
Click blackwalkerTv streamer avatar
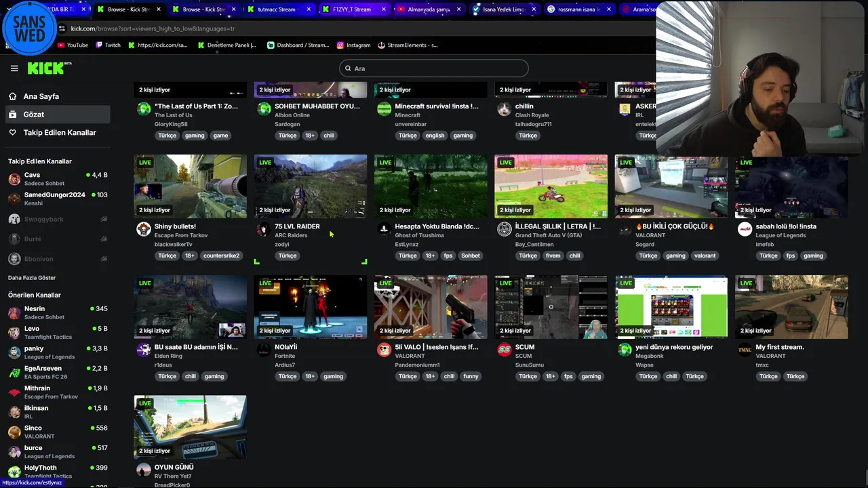coord(144,229)
